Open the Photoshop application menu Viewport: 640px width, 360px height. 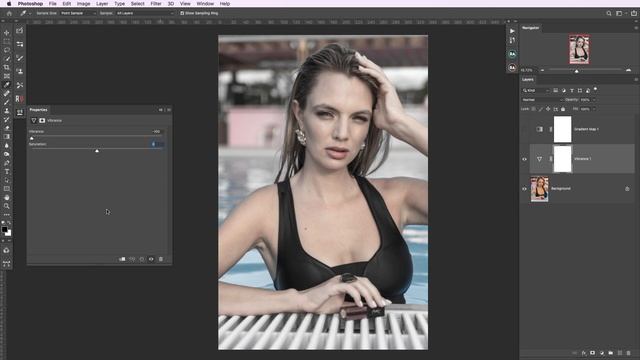[x=30, y=4]
